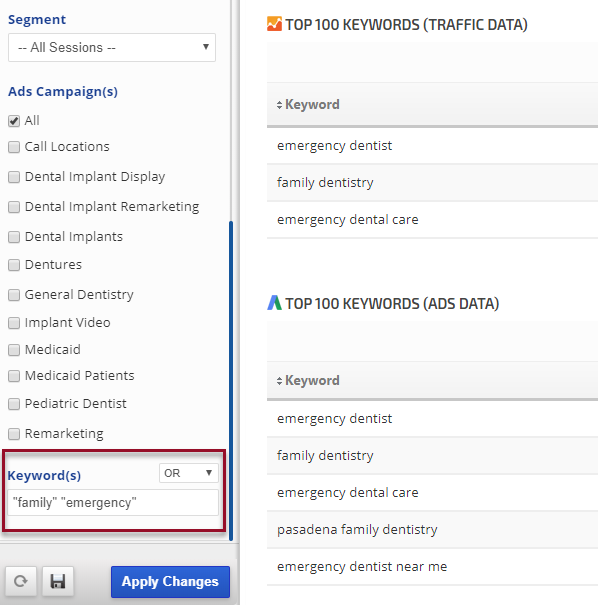Sort ads data by Keyword column arrows
Image resolution: width=598 pixels, height=605 pixels.
(279, 381)
